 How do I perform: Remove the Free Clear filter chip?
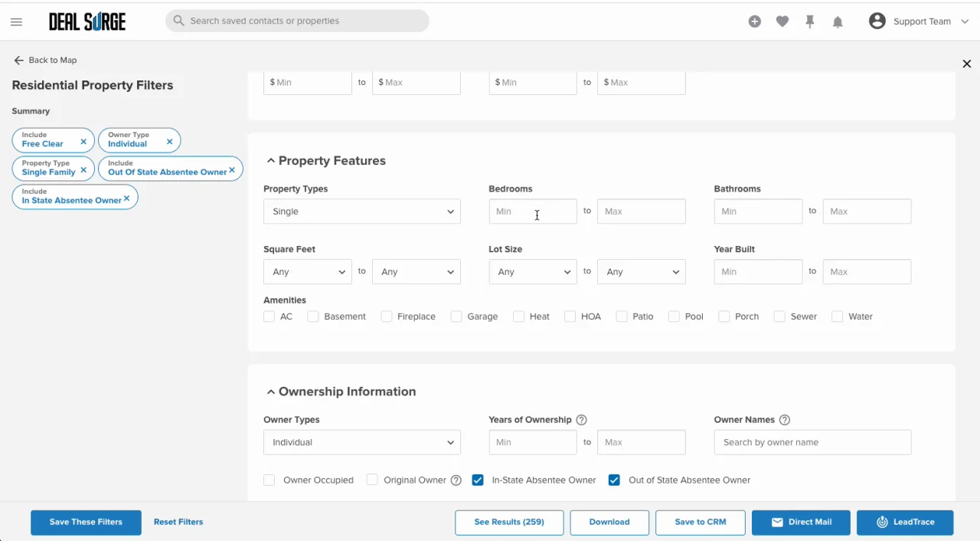[x=83, y=142]
